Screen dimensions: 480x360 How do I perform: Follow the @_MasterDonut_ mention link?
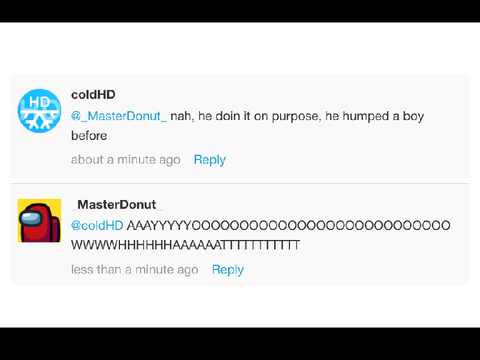[x=119, y=116]
